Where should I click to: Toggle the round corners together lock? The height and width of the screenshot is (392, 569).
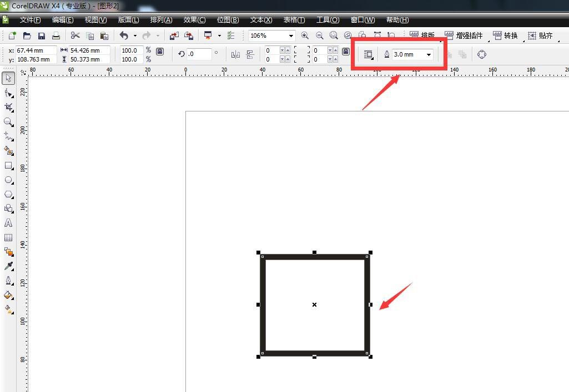(345, 52)
